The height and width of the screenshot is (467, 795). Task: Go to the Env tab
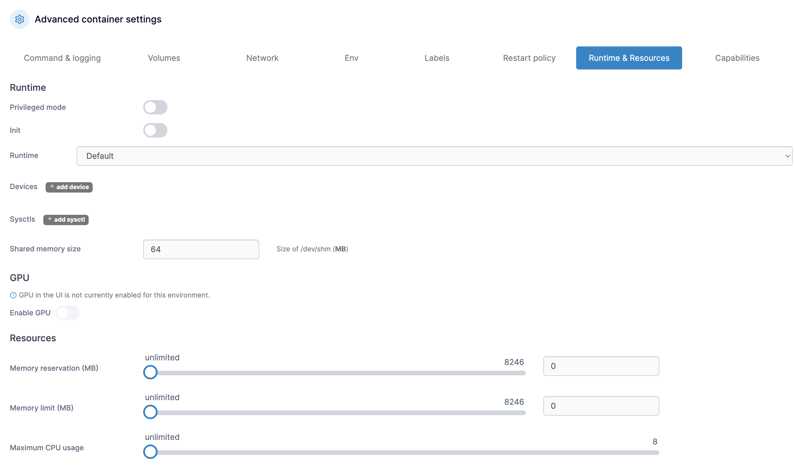pos(351,58)
